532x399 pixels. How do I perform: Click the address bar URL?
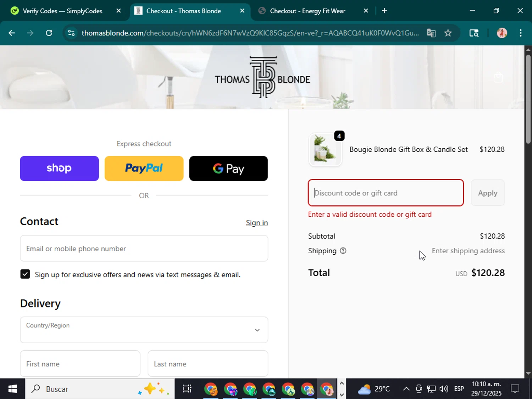click(250, 33)
